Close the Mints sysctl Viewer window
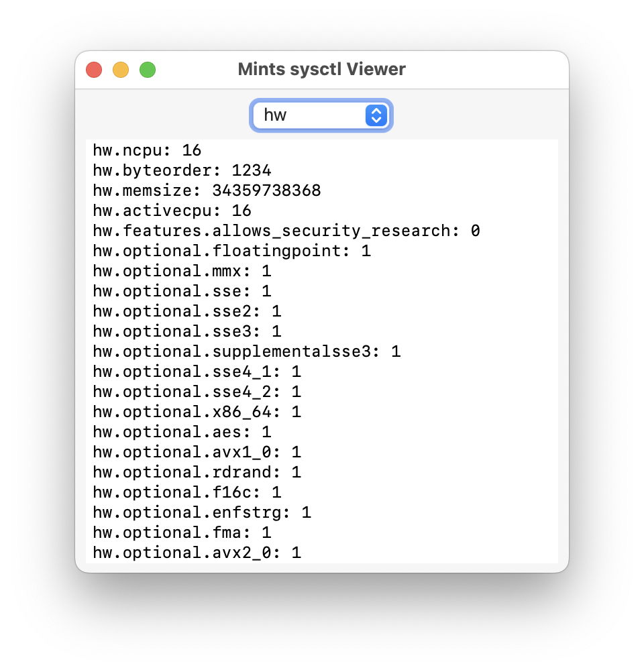644x672 pixels. [95, 70]
